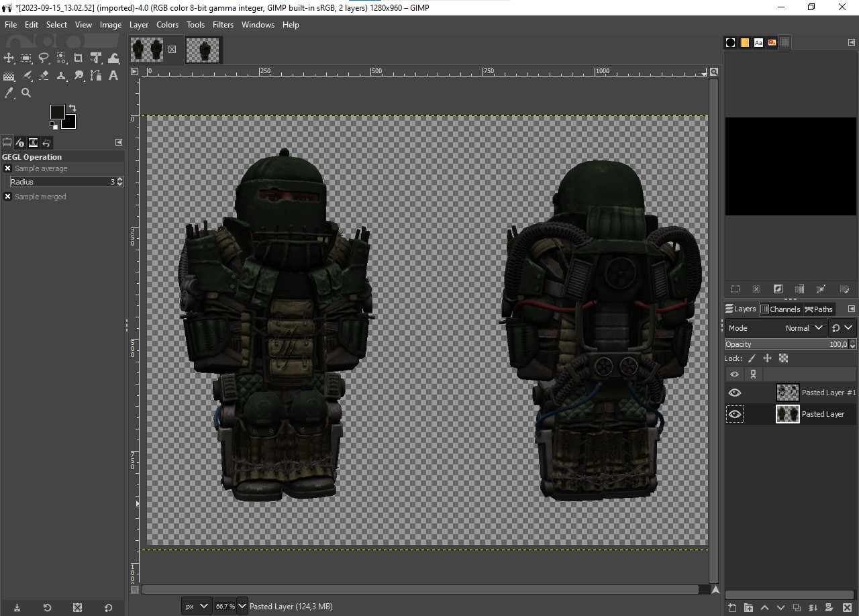Open the Filters menu
The image size is (859, 616).
click(223, 24)
